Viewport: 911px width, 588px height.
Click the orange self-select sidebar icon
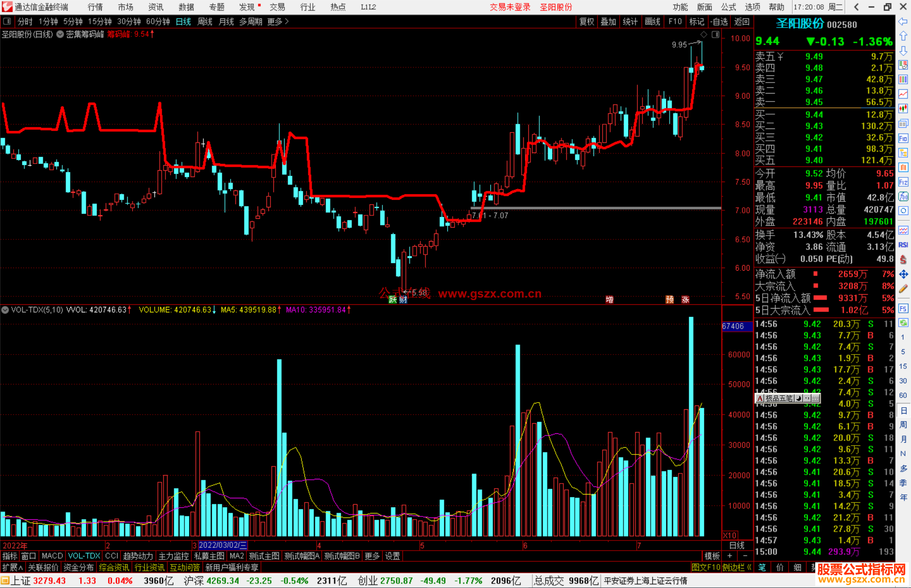[x=903, y=167]
